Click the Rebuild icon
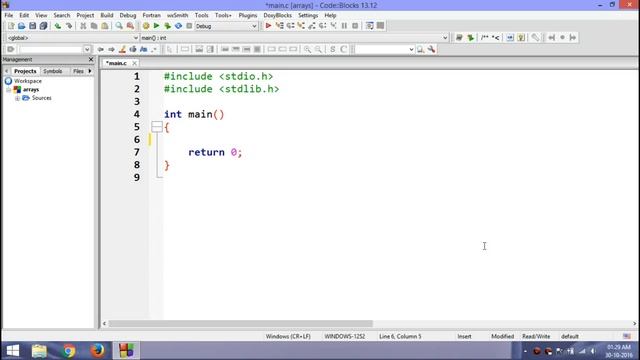Screen dimensions: 640x360 click(178, 26)
